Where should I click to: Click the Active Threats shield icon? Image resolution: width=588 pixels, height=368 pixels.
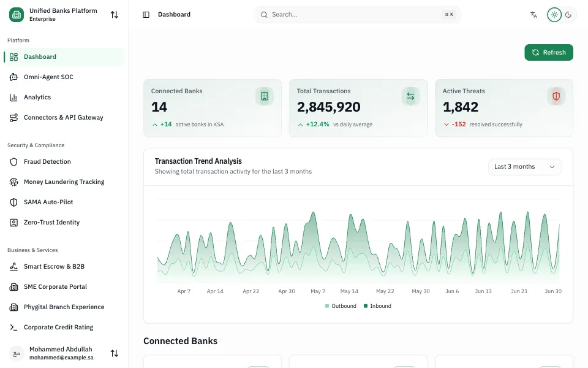point(556,96)
